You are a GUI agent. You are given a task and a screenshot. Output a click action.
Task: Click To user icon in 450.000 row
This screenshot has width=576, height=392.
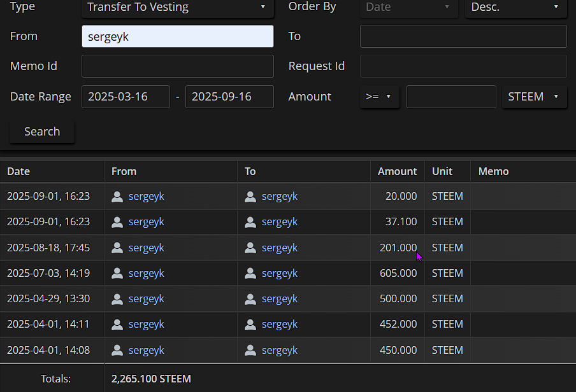pyautogui.click(x=250, y=350)
